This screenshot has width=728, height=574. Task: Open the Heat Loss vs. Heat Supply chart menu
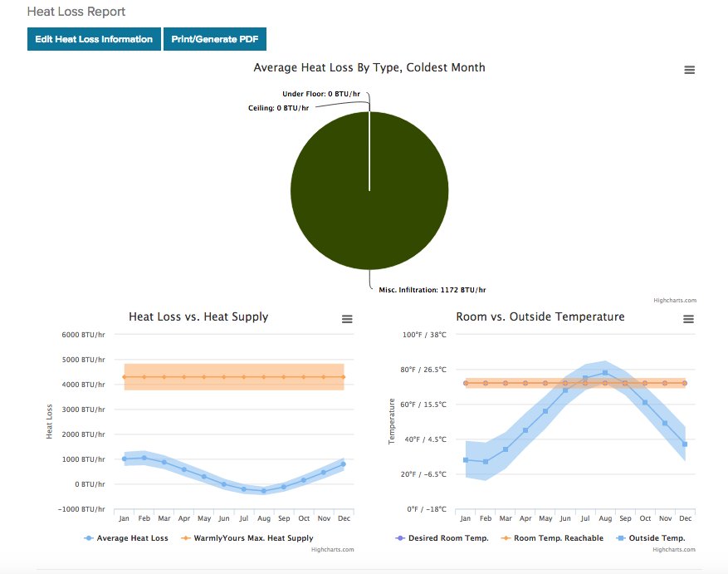coord(347,320)
